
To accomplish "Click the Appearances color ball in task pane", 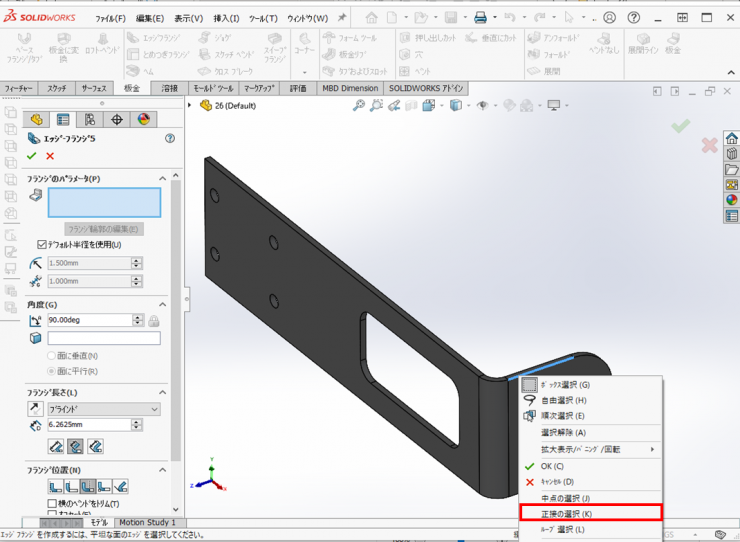I will (731, 199).
